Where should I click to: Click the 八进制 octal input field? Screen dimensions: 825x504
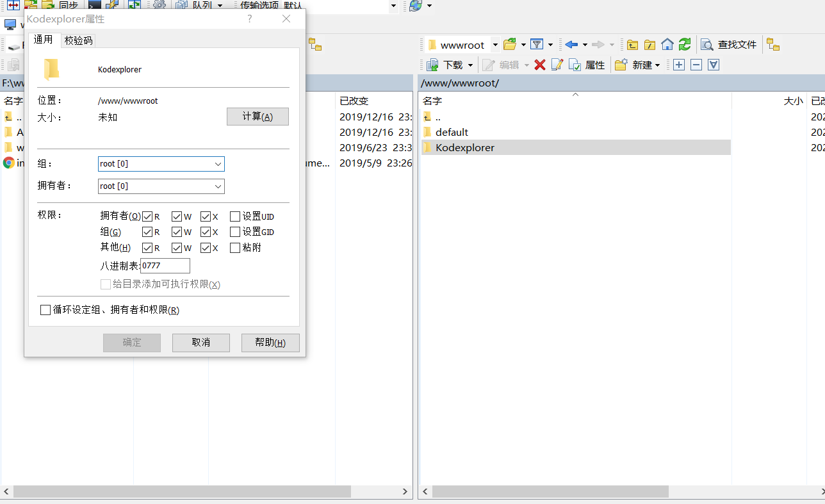tap(165, 266)
